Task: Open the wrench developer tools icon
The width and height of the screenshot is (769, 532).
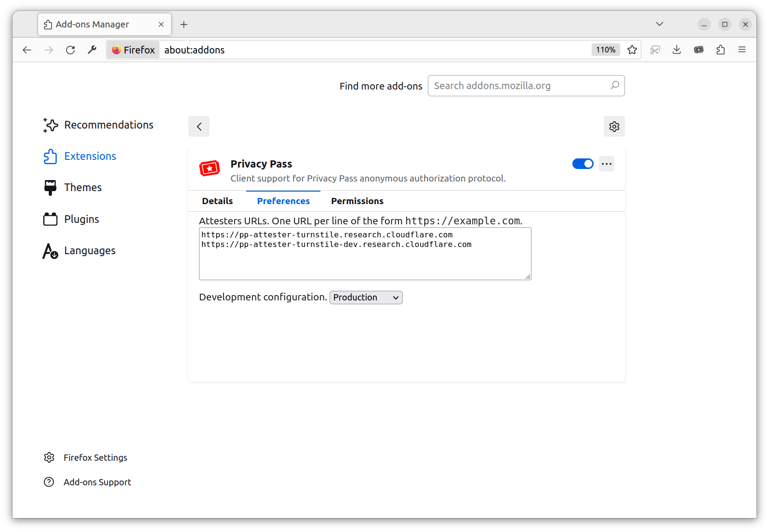Action: [x=92, y=50]
